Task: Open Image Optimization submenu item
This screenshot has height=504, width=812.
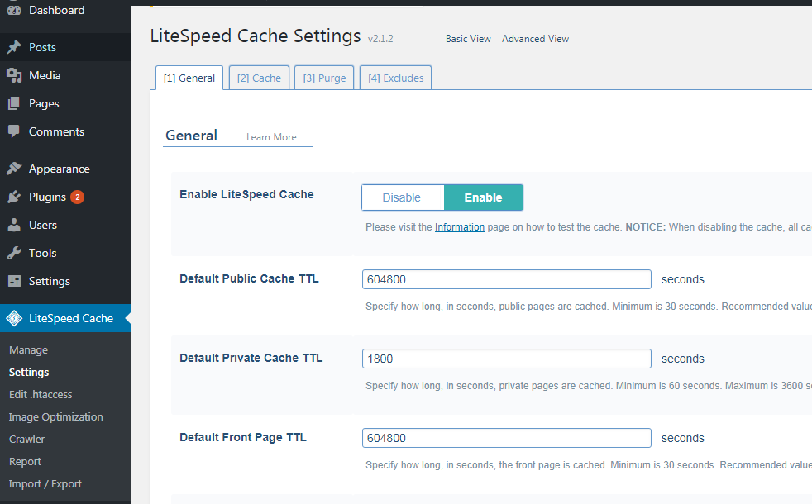Action: [56, 417]
